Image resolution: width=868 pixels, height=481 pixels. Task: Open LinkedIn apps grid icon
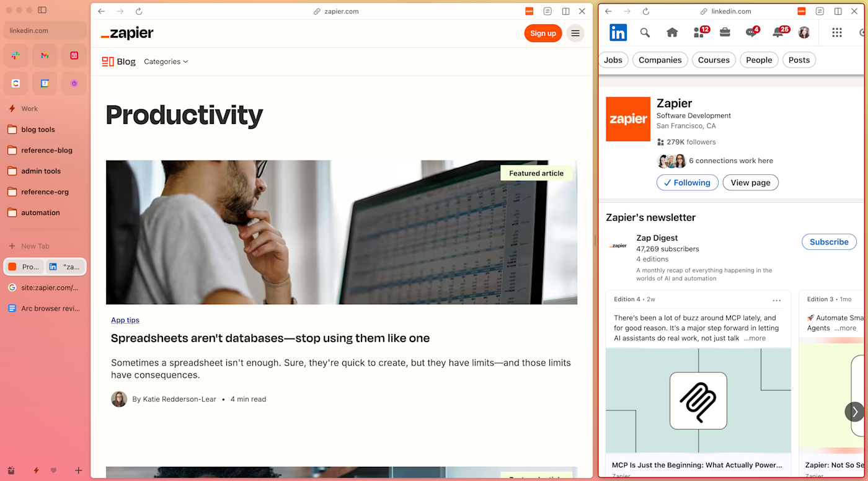click(837, 33)
